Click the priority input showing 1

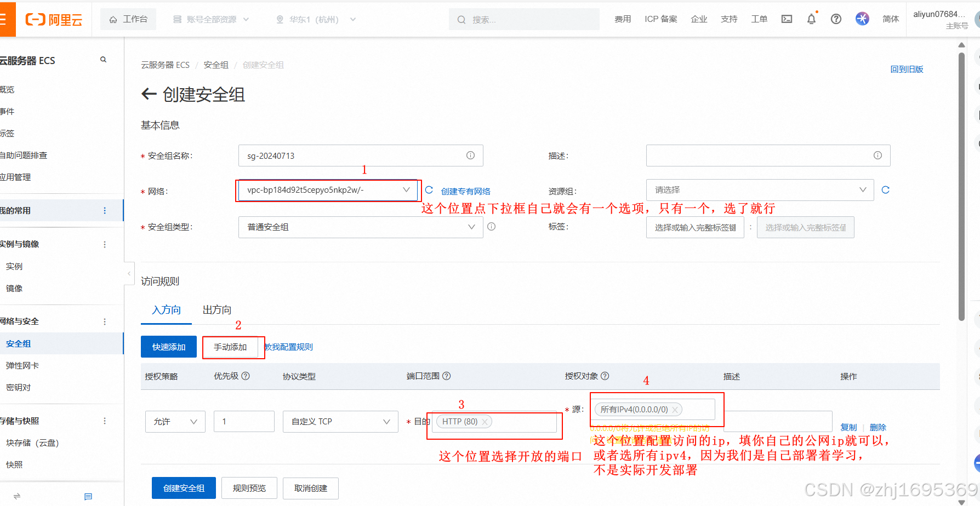(244, 422)
